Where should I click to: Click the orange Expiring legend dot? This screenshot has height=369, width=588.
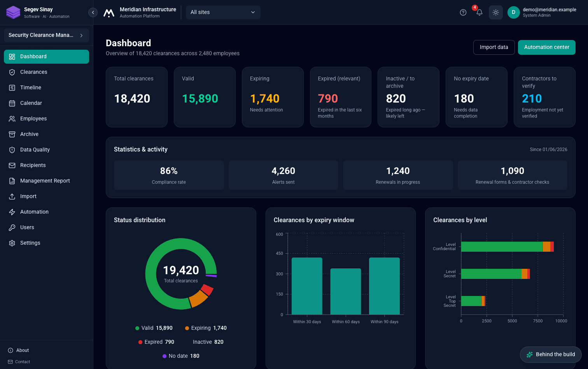(187, 328)
